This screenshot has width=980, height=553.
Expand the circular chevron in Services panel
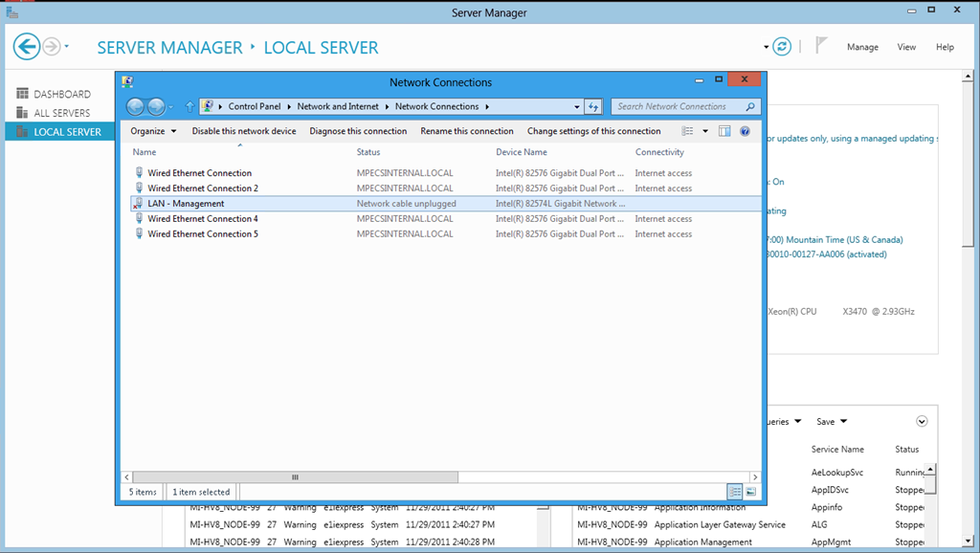(x=922, y=421)
